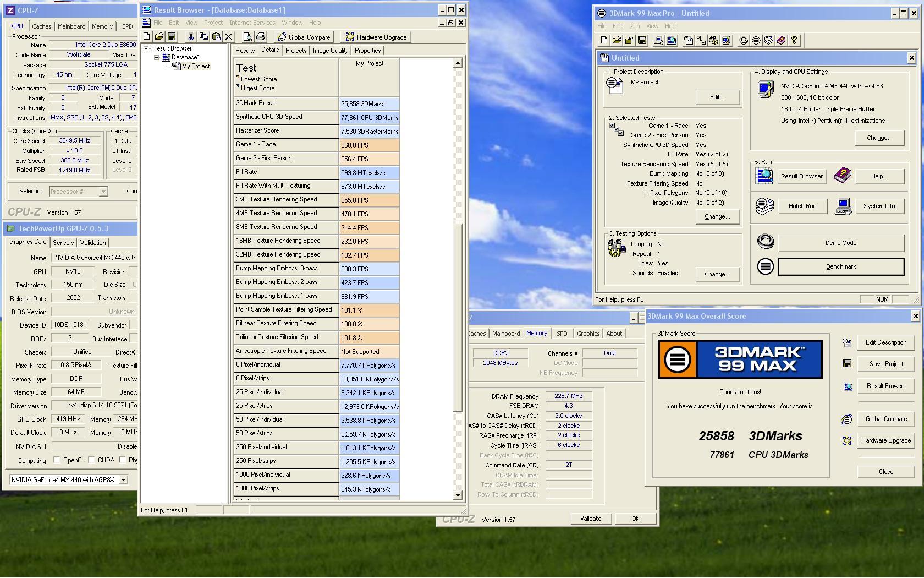Open Internet Services menu in Result Browser
Viewport: 924px width, 578px height.
(252, 23)
